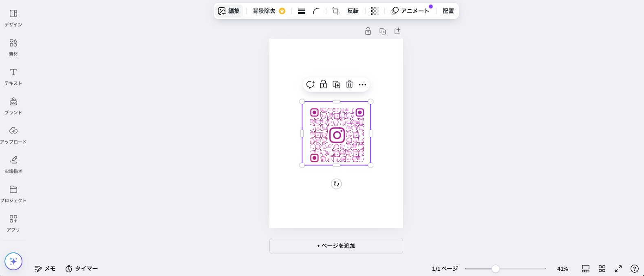This screenshot has width=644, height=276.
Task: Open the ブランド brand panel
Action: click(13, 106)
